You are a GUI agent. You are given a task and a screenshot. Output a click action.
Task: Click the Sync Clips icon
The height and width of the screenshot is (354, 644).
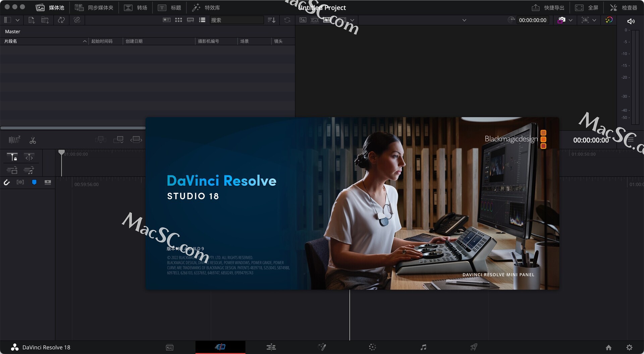[61, 20]
